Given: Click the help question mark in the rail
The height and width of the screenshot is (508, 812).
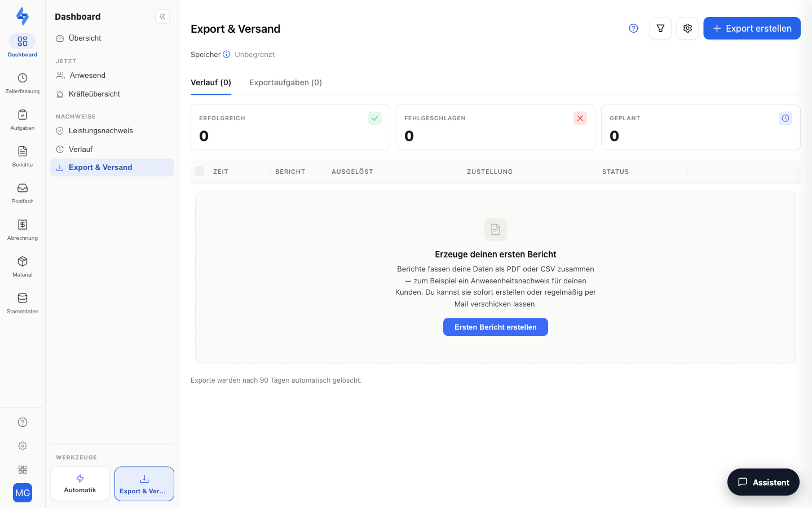Looking at the screenshot, I should click(x=23, y=422).
